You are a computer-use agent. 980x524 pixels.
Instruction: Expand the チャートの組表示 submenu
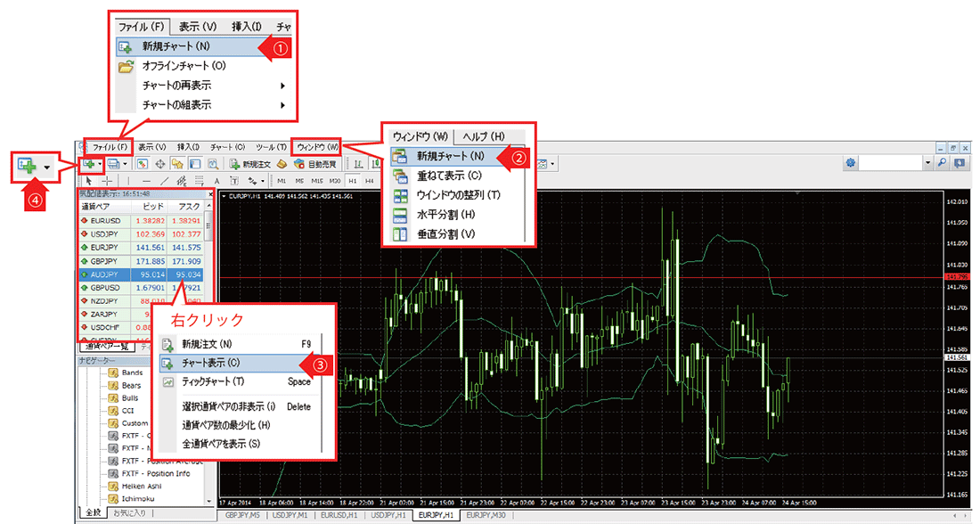coord(282,105)
